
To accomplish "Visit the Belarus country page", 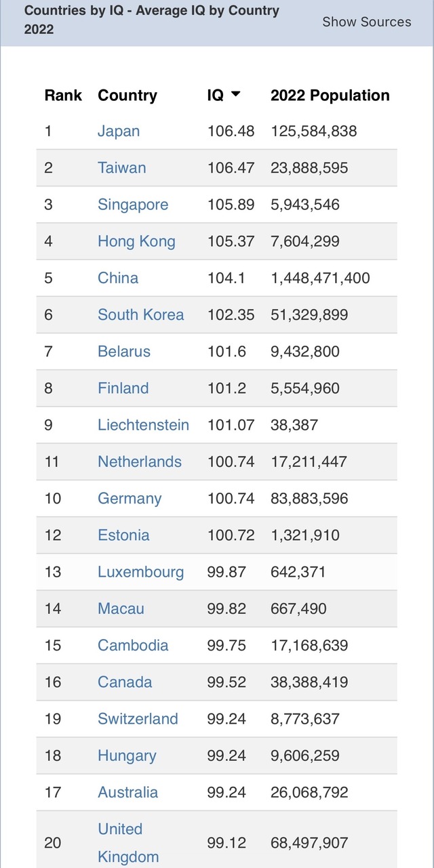I will point(124,351).
